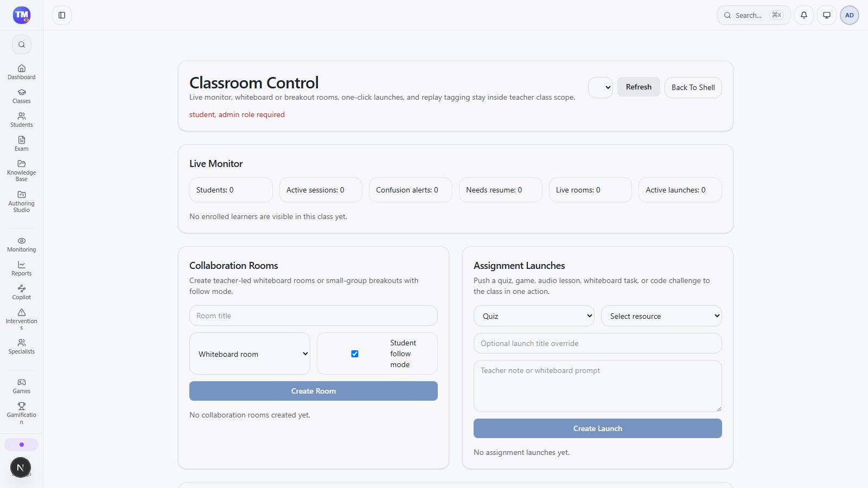
Task: Click the top Search box
Action: tap(754, 15)
